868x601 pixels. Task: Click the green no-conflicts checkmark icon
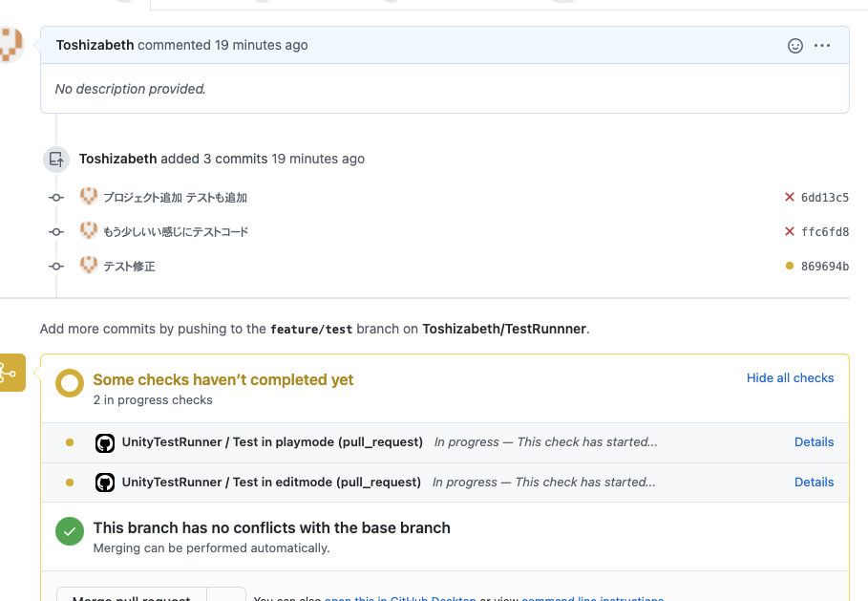[69, 532]
